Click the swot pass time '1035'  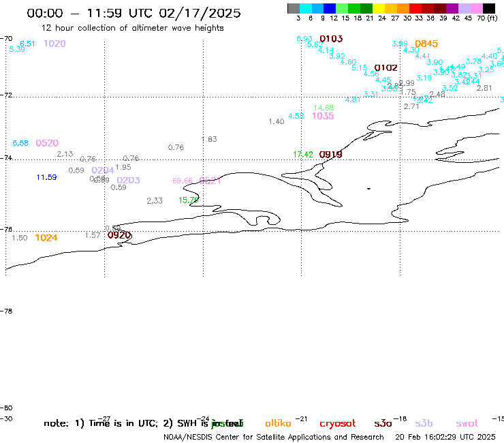323,116
